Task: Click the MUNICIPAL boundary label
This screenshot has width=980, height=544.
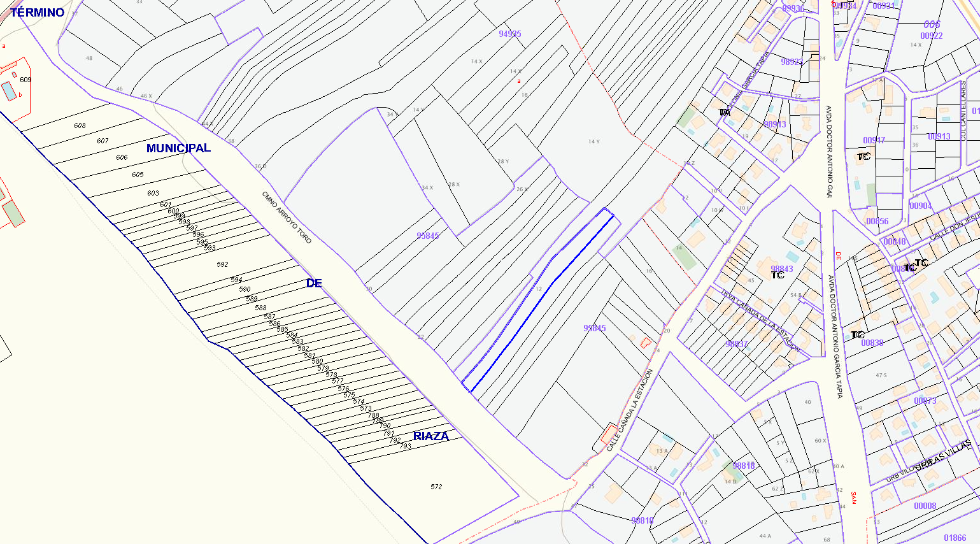Action: click(x=178, y=148)
